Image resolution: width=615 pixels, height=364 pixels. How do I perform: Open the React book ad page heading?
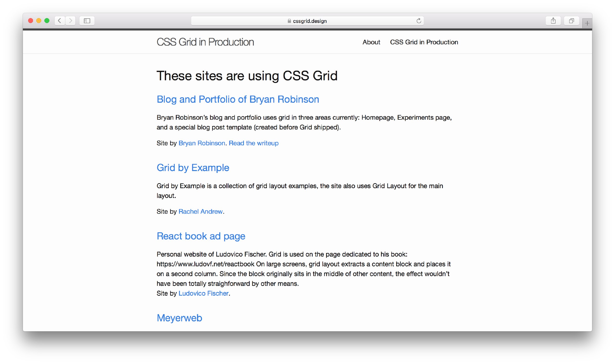[201, 236]
